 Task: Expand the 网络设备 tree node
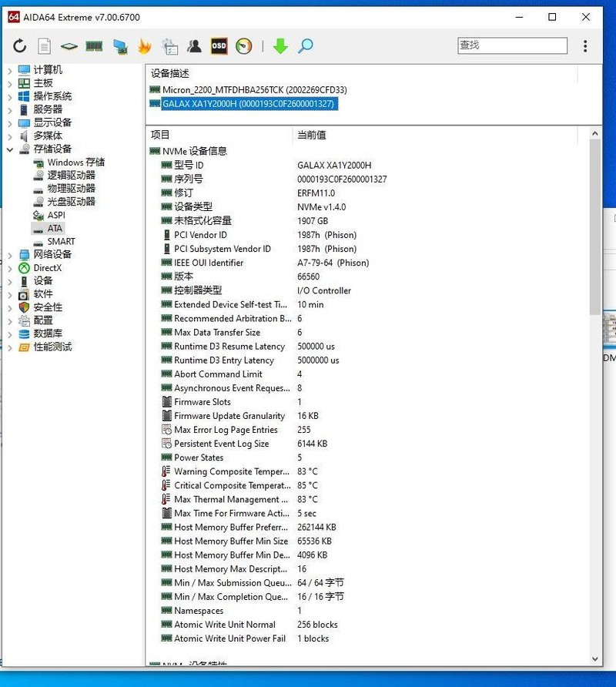(10, 255)
